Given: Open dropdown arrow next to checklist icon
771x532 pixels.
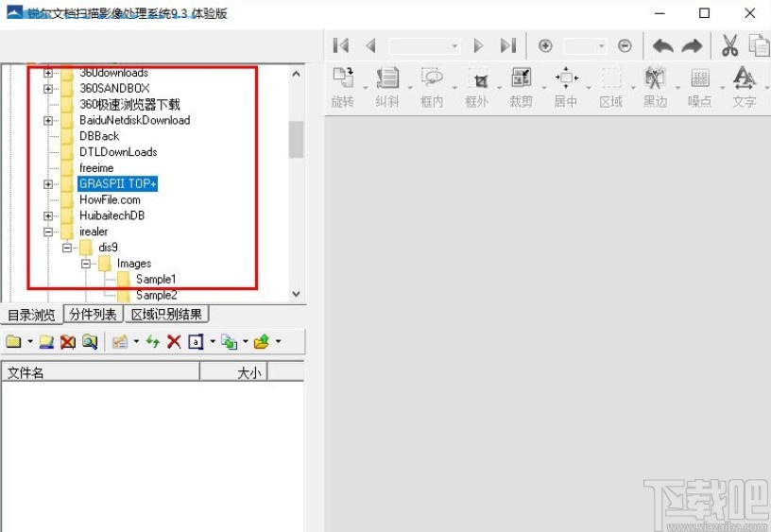Looking at the screenshot, I should click(x=136, y=341).
